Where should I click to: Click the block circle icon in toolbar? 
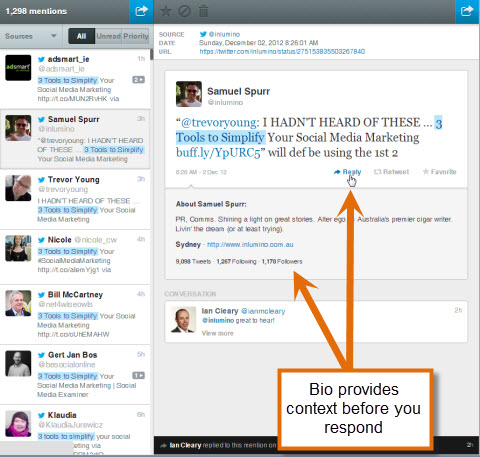(x=184, y=11)
